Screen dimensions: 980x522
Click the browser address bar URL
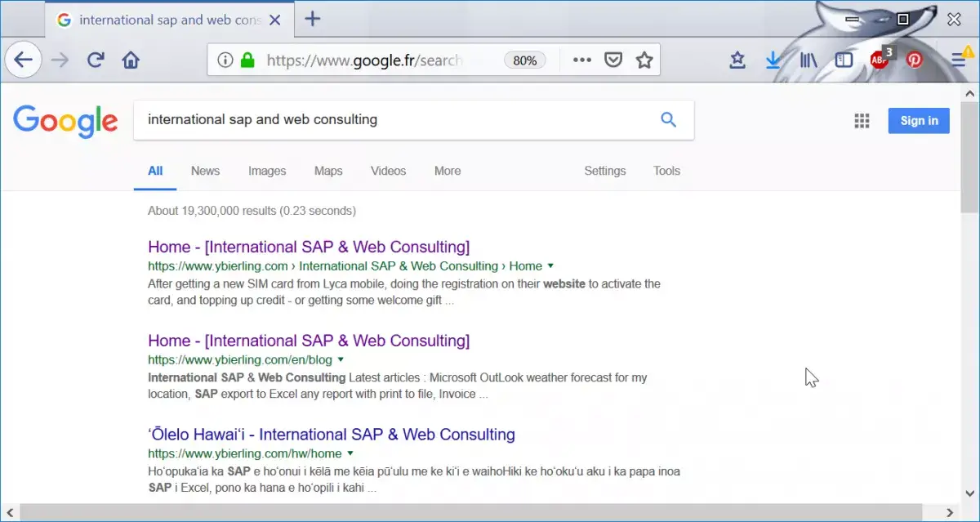tap(364, 60)
